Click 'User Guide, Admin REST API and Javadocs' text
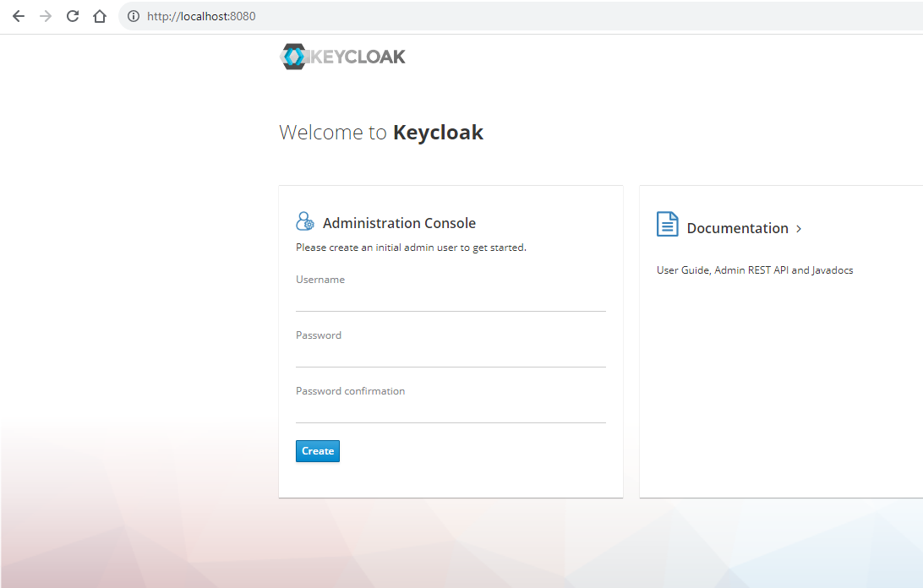923x588 pixels. pyautogui.click(x=755, y=270)
